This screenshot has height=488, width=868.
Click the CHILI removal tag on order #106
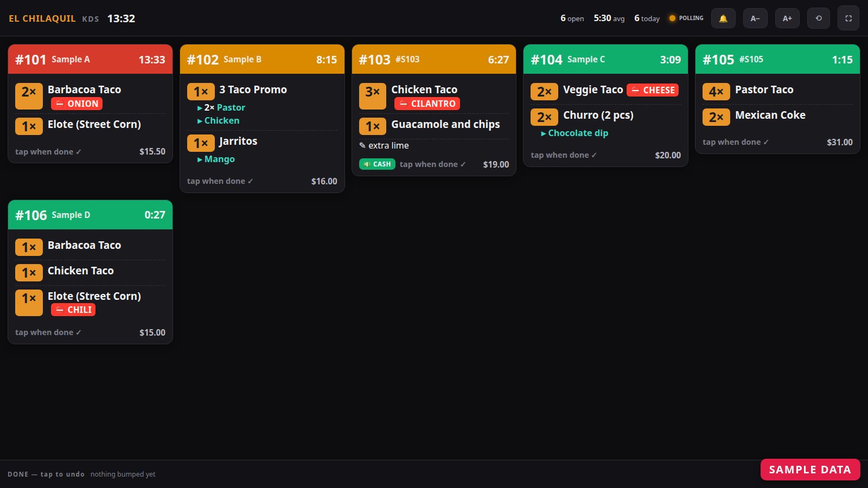[x=73, y=310]
